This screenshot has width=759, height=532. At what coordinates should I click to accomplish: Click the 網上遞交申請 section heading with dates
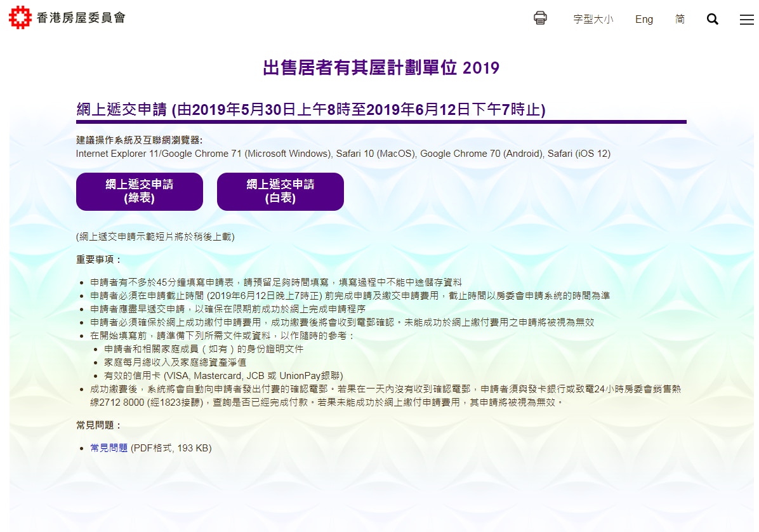311,110
